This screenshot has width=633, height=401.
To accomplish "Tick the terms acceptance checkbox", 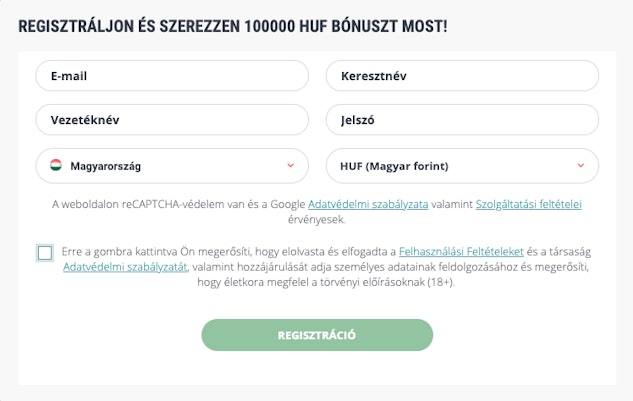I will 45,252.
